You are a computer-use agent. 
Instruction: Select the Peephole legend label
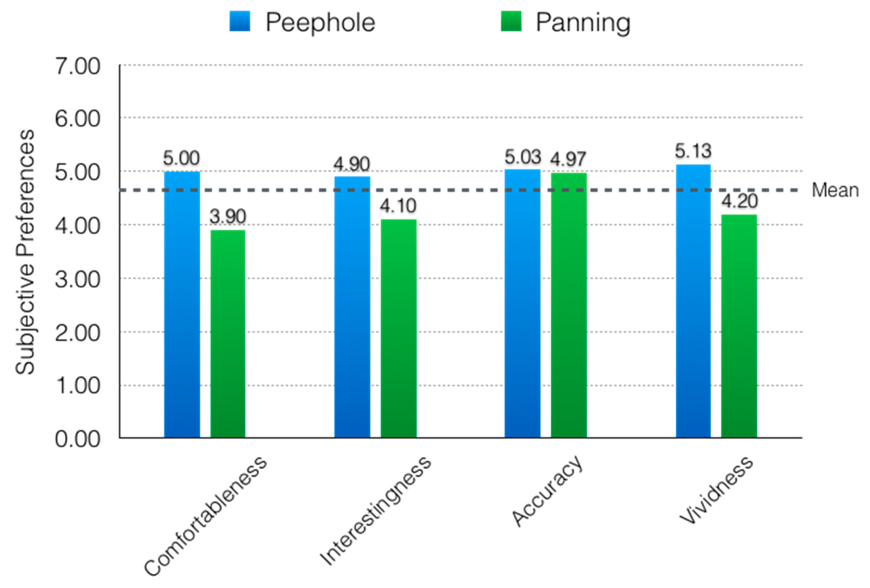coord(320,22)
